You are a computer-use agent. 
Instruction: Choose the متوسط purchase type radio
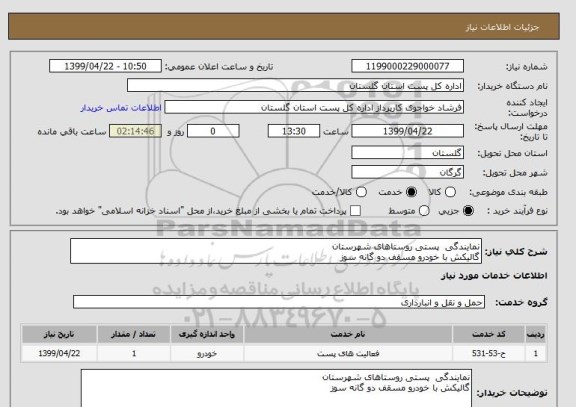(424, 211)
